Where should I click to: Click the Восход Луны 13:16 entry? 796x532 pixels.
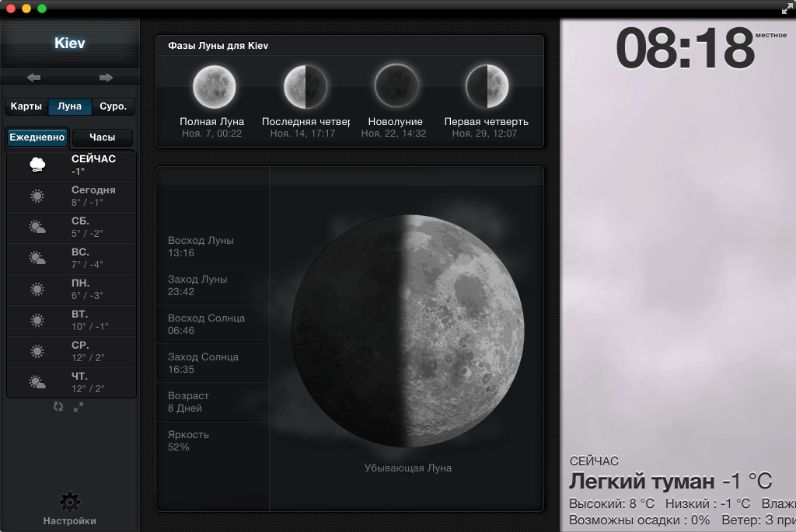tap(212, 246)
